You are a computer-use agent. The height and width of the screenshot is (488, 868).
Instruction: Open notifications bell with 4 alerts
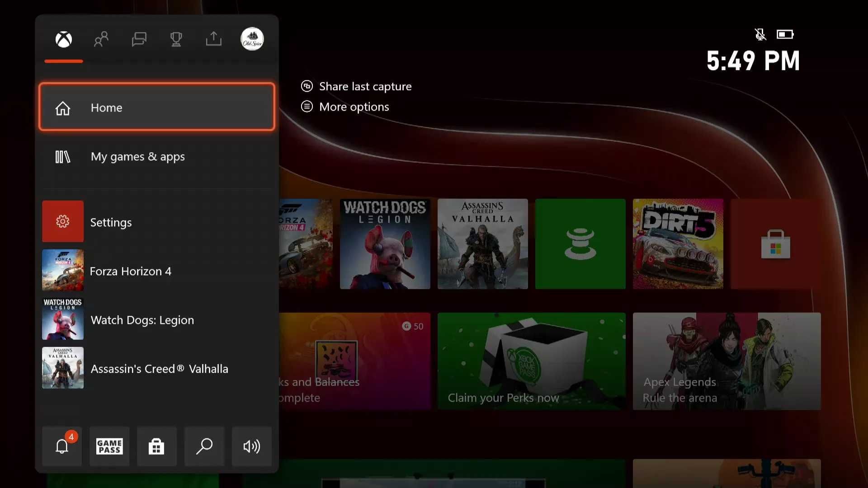coord(62,446)
